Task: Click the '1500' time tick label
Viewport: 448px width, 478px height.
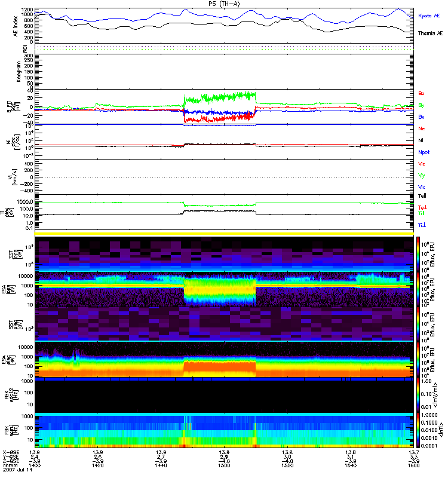Action: pyautogui.click(x=224, y=465)
